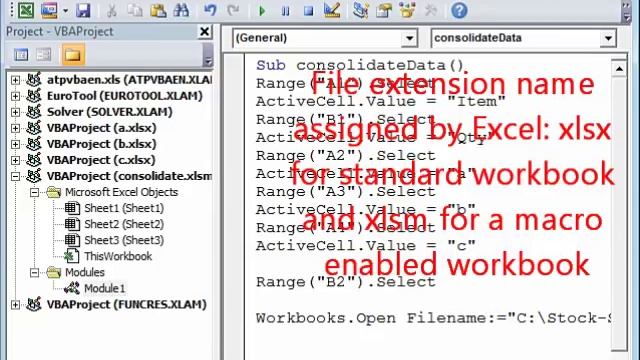This screenshot has width=640, height=360.
Task: Click the Range("A3").Select code line
Action: (346, 192)
